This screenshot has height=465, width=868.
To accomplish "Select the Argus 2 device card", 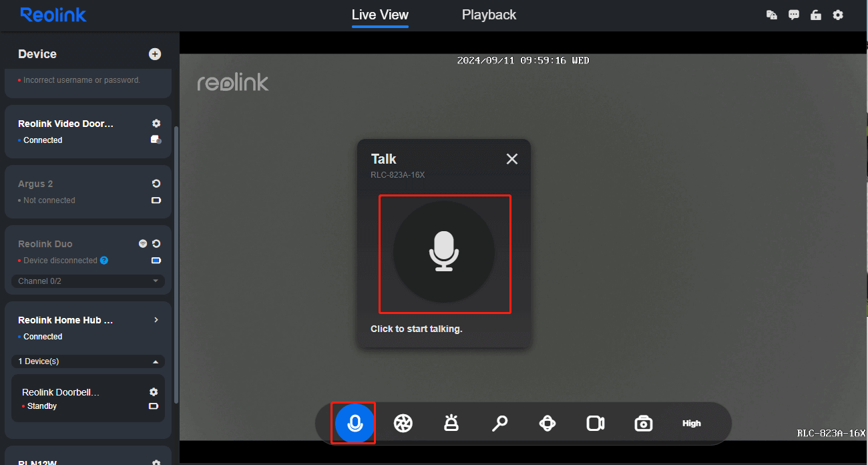I will [88, 191].
